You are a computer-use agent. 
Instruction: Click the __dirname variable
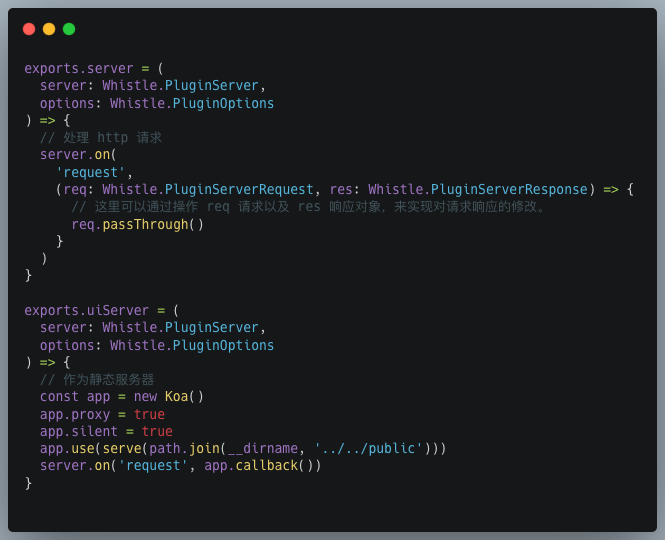pyautogui.click(x=262, y=449)
